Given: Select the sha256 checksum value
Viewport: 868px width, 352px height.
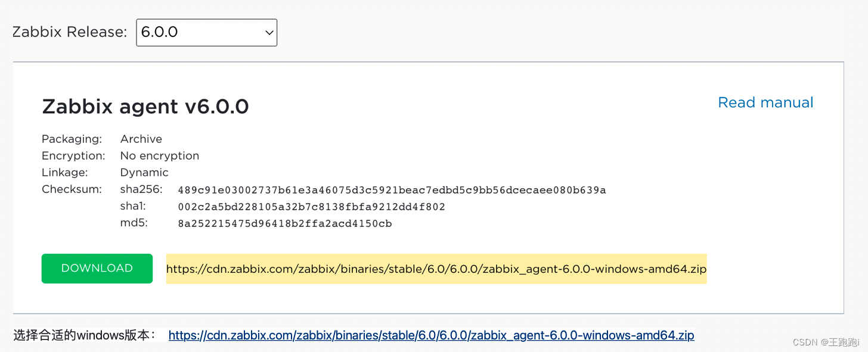Looking at the screenshot, I should click(x=392, y=189).
